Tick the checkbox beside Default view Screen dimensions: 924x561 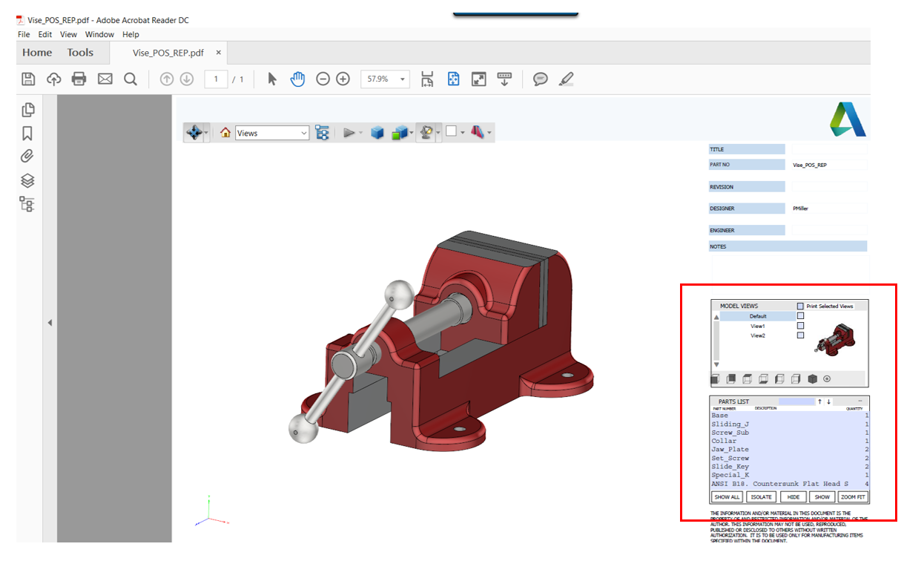[800, 316]
